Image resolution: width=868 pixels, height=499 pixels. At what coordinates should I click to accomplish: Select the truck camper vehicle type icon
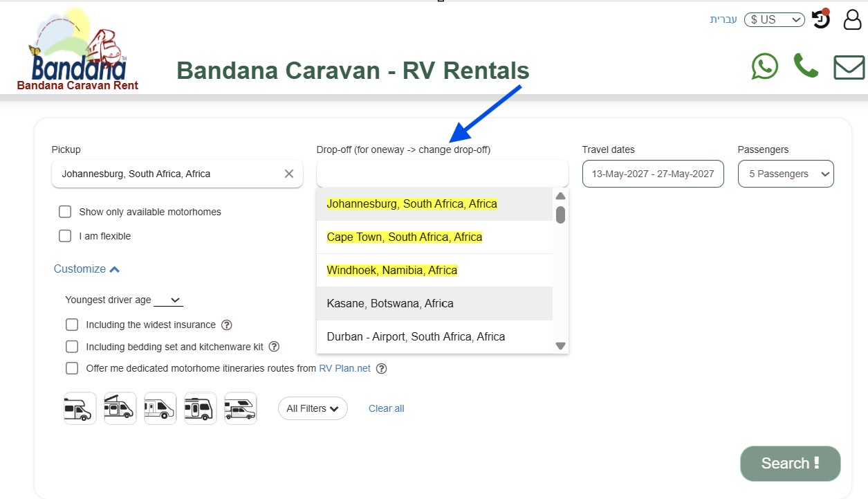[241, 408]
